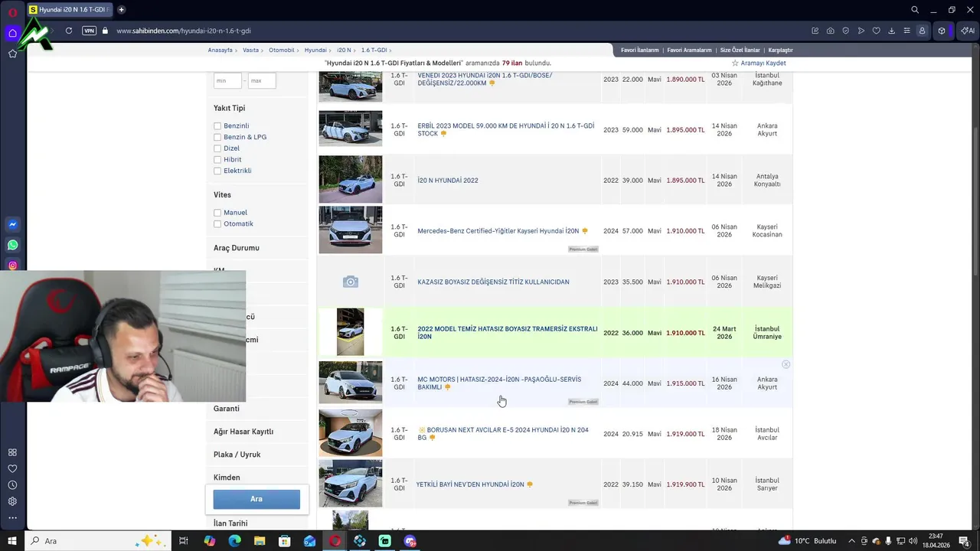The width and height of the screenshot is (980, 551).
Task: Open the Aria AI button
Action: coord(968,31)
